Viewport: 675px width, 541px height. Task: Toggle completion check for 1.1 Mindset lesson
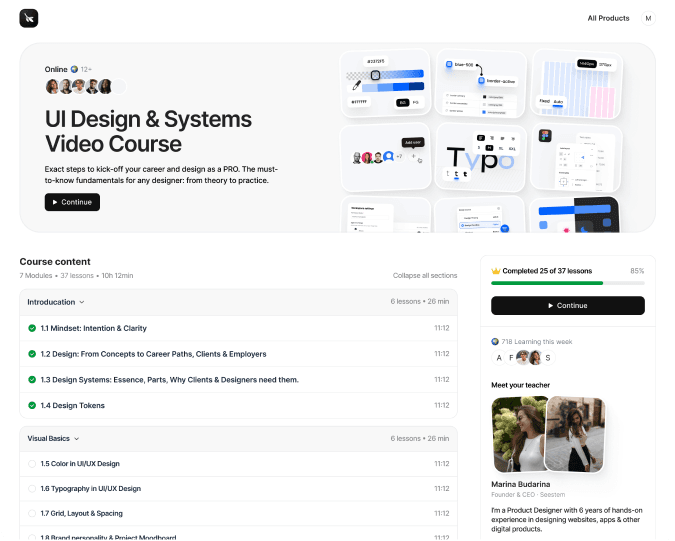[32, 328]
